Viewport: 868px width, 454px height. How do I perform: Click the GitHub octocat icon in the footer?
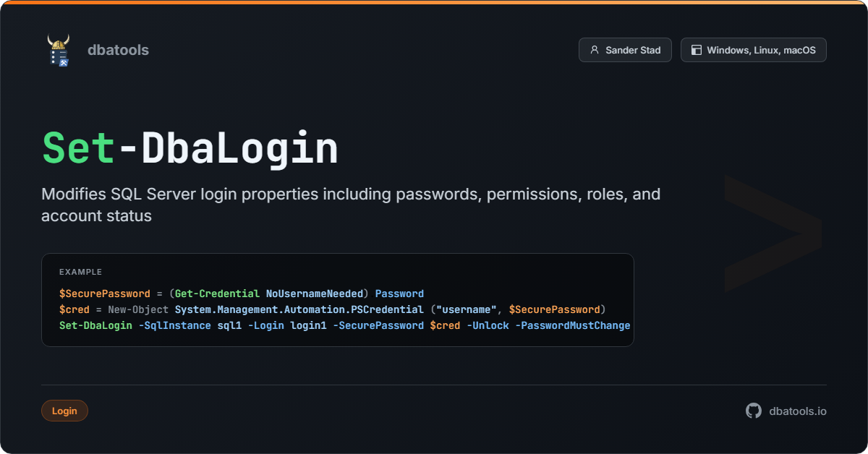(753, 411)
